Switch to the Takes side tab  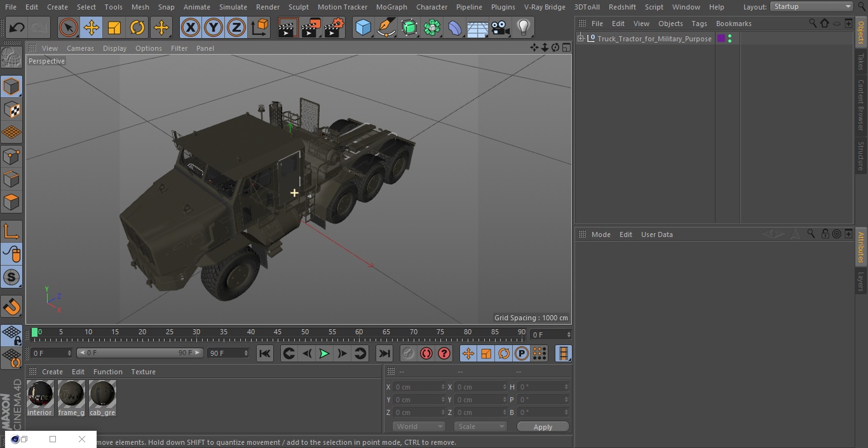pyautogui.click(x=861, y=62)
